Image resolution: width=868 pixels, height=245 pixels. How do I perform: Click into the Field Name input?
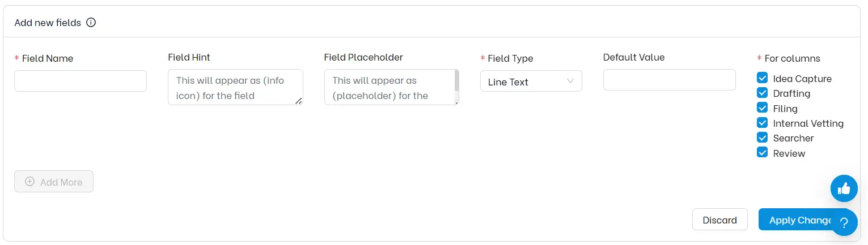pos(81,81)
